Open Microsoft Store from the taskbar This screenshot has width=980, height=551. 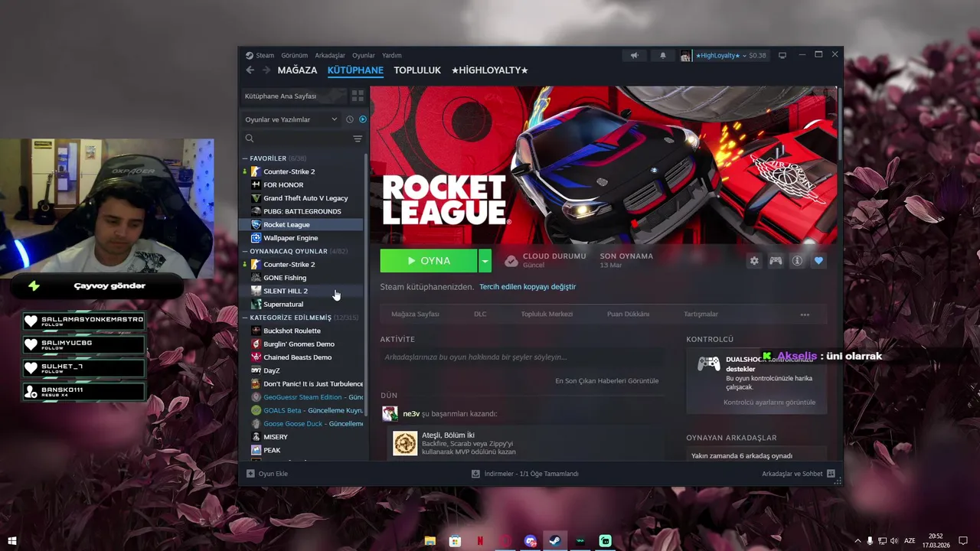tap(455, 541)
